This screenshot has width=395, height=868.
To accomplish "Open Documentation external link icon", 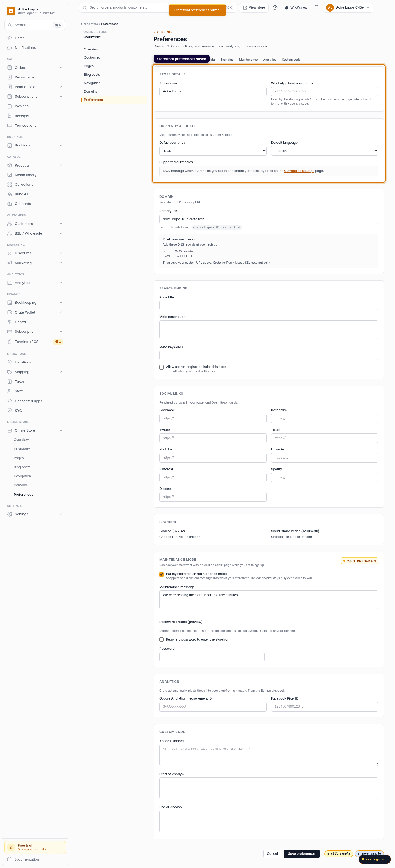I will [x=9, y=859].
